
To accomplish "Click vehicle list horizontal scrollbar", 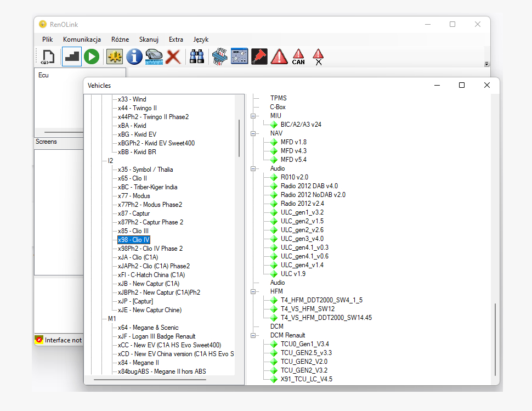I will (x=150, y=380).
